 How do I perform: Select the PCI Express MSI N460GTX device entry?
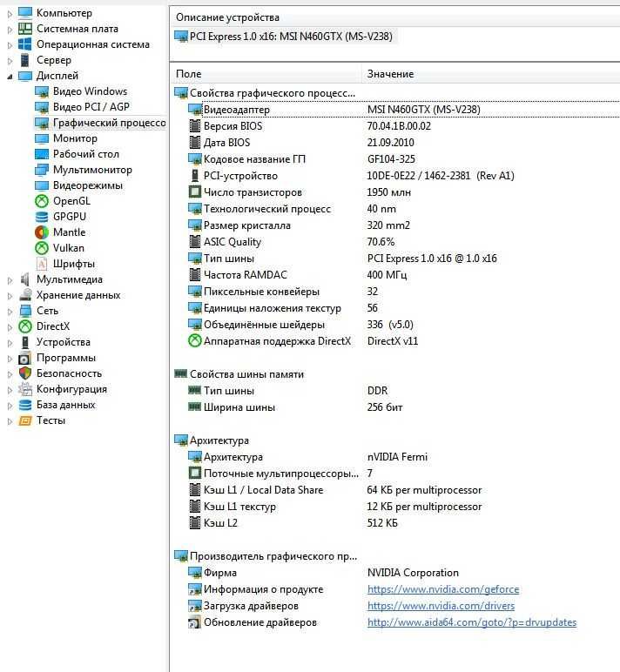pyautogui.click(x=284, y=37)
